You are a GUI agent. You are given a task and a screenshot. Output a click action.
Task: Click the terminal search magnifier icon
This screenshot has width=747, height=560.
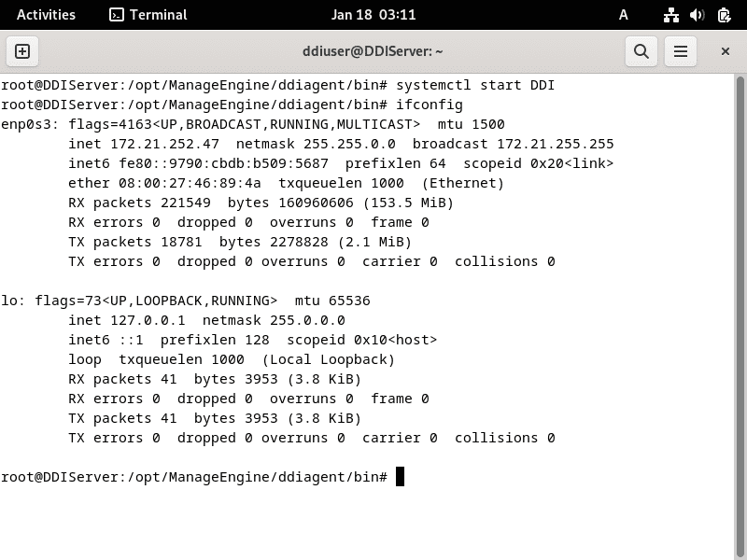click(641, 51)
